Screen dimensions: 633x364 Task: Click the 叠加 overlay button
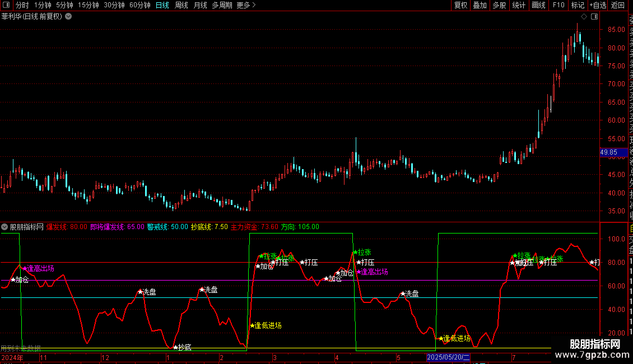pos(480,5)
